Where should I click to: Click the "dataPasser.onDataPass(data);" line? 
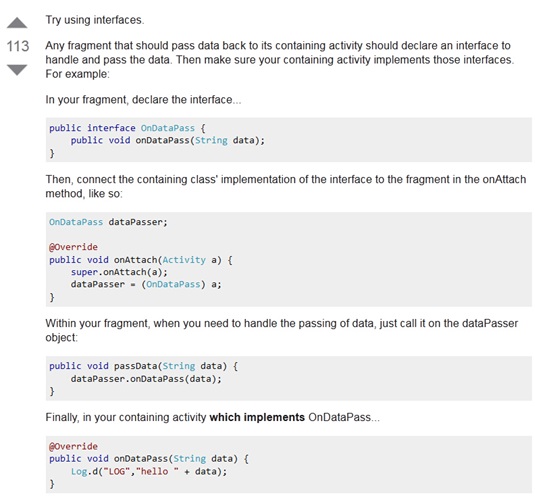(x=146, y=379)
